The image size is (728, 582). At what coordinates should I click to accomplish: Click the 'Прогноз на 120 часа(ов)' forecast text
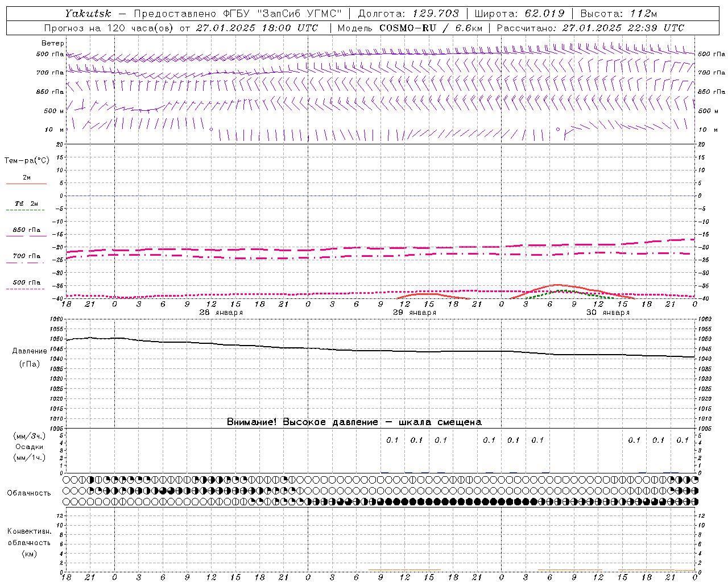point(109,28)
